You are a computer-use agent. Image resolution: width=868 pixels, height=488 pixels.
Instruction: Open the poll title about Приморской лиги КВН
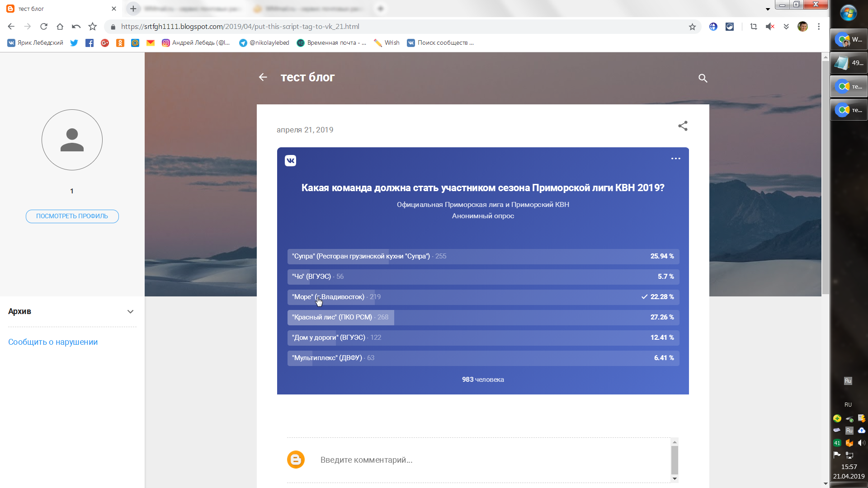[x=483, y=188]
